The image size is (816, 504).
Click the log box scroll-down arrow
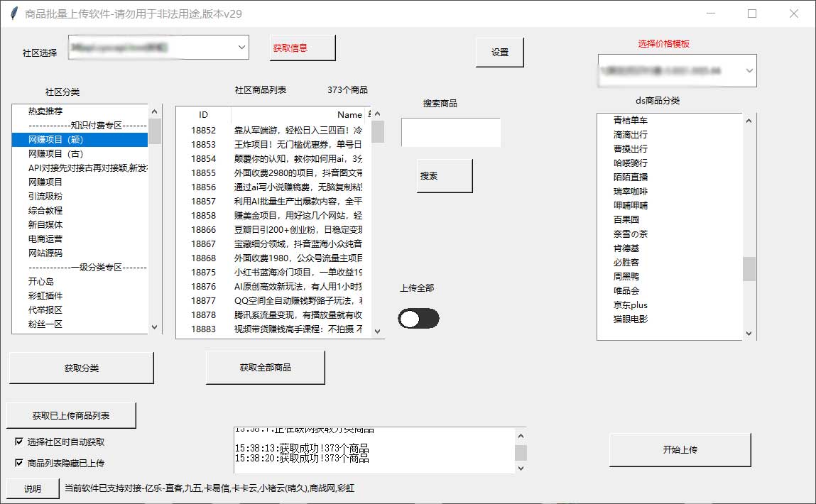click(x=521, y=468)
